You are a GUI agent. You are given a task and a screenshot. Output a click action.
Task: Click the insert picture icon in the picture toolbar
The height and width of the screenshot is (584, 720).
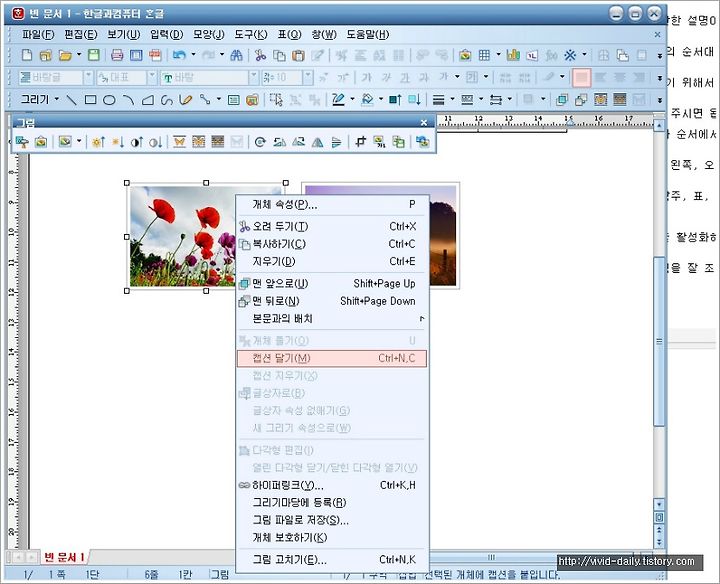(x=41, y=142)
